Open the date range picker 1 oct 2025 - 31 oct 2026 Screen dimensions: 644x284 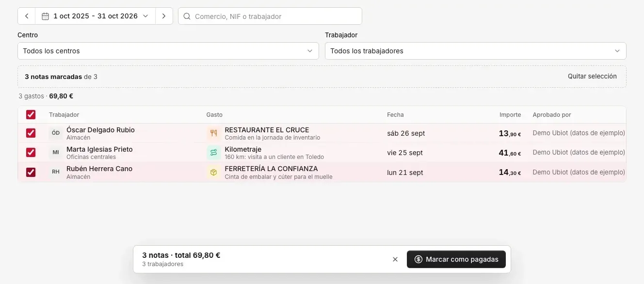(x=95, y=16)
